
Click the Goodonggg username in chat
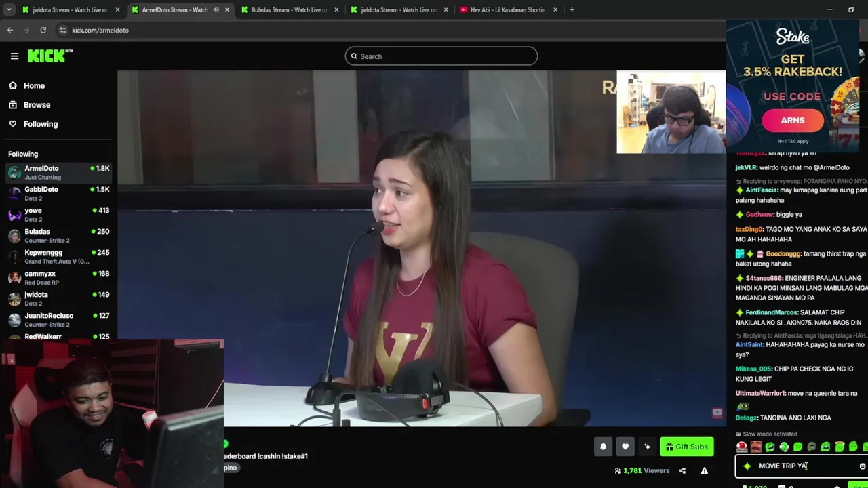coord(783,253)
